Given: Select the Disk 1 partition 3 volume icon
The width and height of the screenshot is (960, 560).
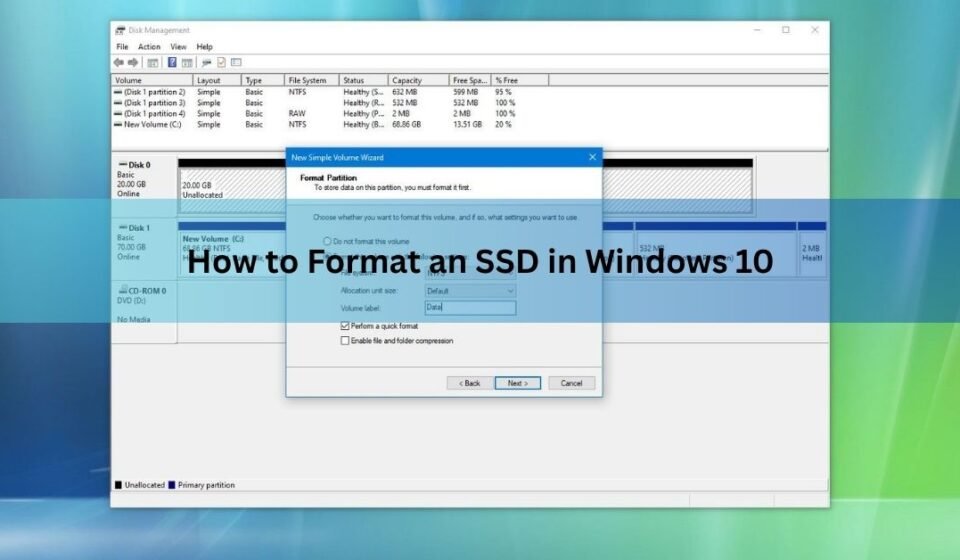Looking at the screenshot, I should click(x=118, y=103).
